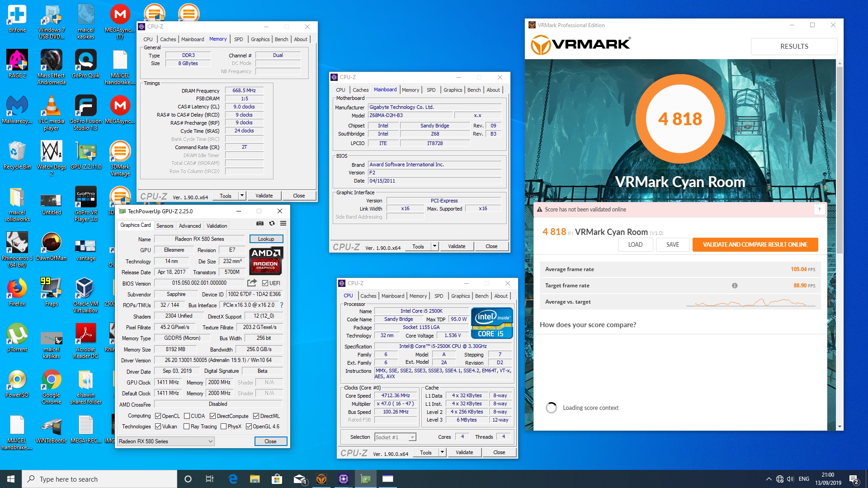Screen dimensions: 868x488
Task: Open GoPro Quik desktop shortcut
Action: coord(85,64)
